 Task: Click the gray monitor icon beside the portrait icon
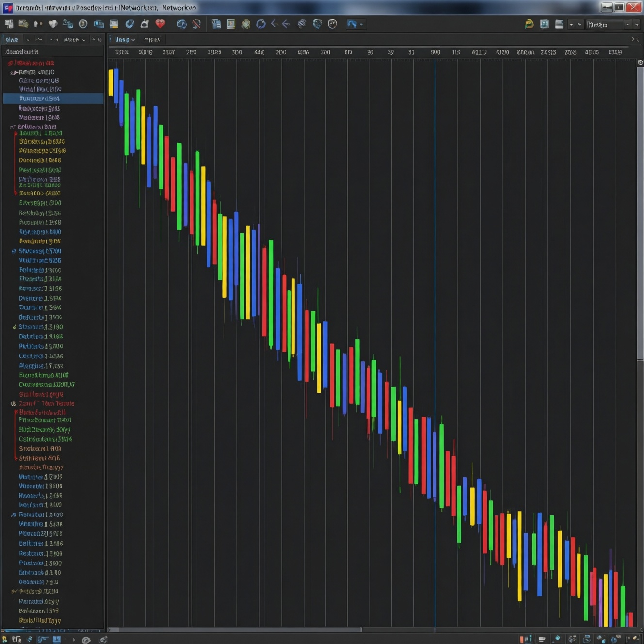559,24
